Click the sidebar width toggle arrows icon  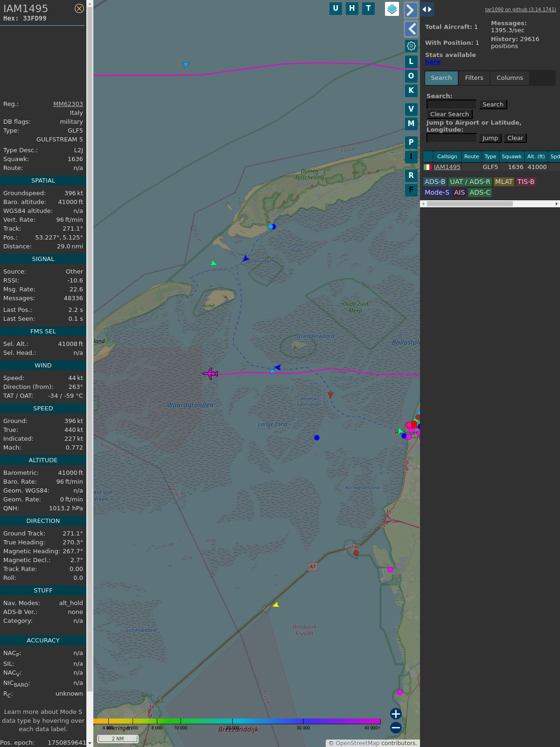(x=427, y=9)
